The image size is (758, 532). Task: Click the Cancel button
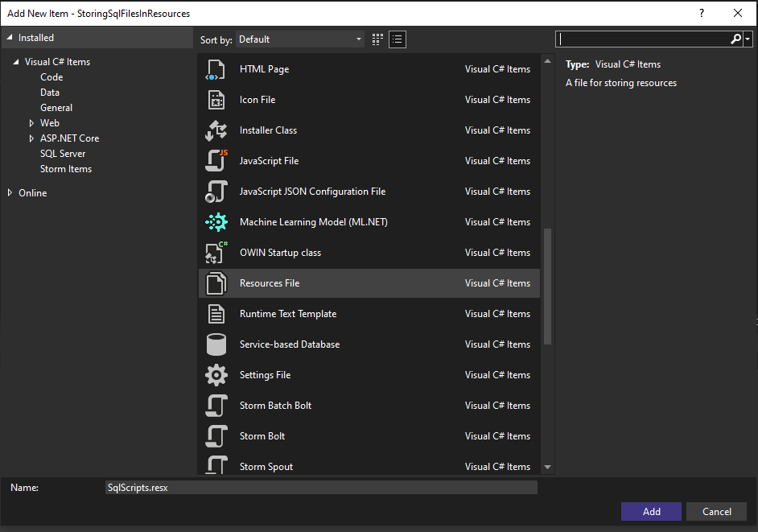(x=716, y=512)
